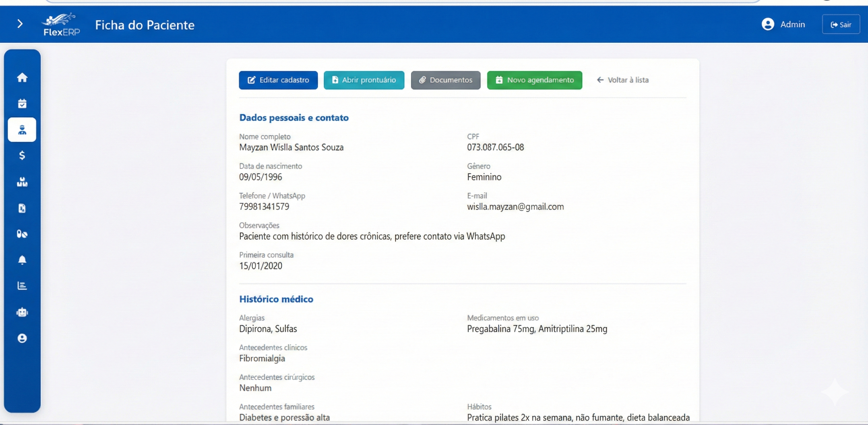Image resolution: width=868 pixels, height=425 pixels.
Task: Open the notifications bell sidebar icon
Action: (22, 260)
